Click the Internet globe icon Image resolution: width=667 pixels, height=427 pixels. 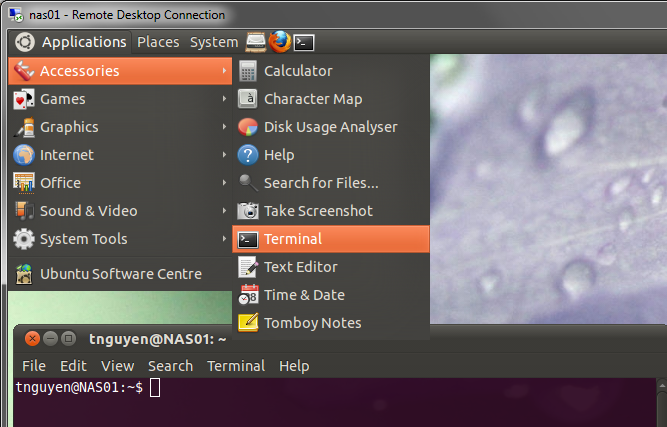24,155
